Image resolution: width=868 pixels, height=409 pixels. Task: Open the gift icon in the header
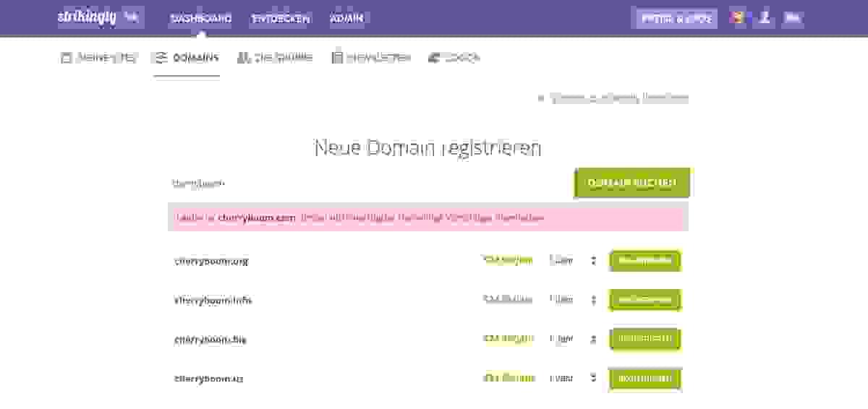coord(738,18)
